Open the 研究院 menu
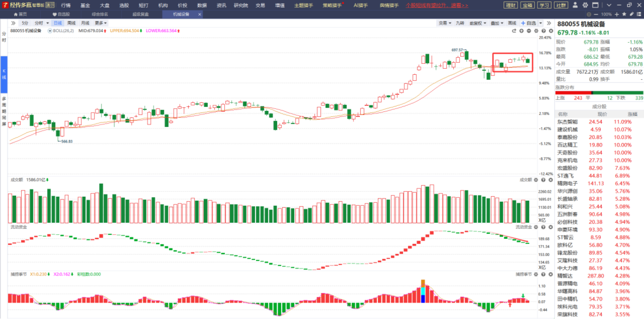The height and width of the screenshot is (319, 644). coord(241,5)
